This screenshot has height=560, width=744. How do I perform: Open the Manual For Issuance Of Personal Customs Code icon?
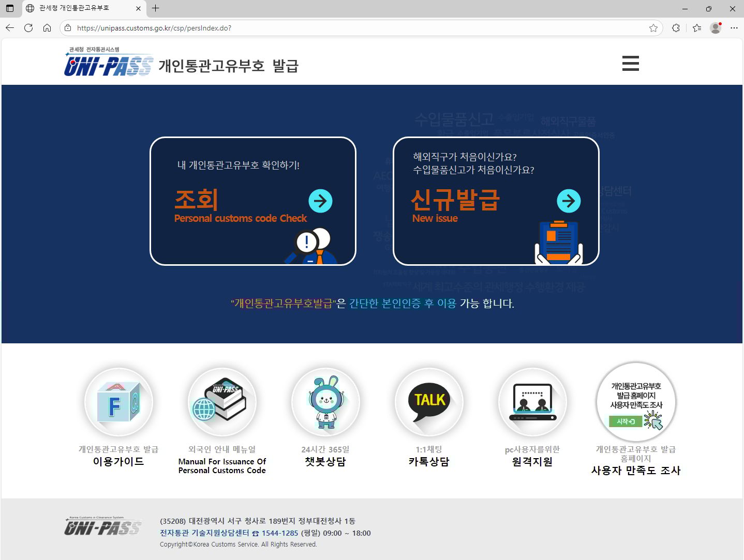coord(222,402)
